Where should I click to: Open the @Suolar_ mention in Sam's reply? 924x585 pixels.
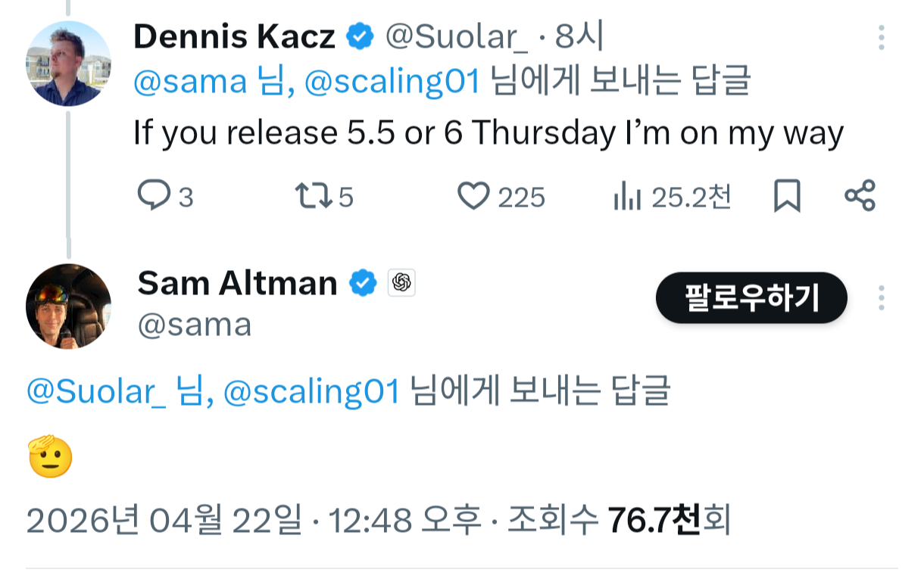point(96,391)
